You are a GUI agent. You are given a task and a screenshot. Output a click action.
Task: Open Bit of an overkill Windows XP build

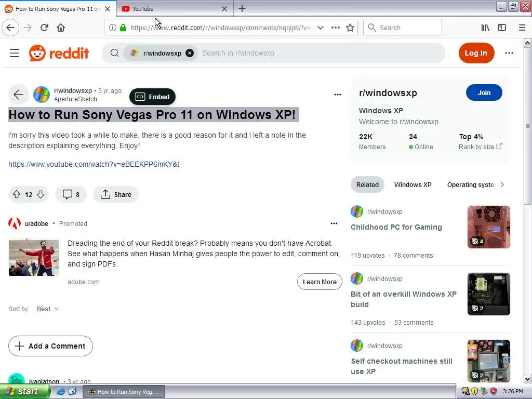click(404, 299)
